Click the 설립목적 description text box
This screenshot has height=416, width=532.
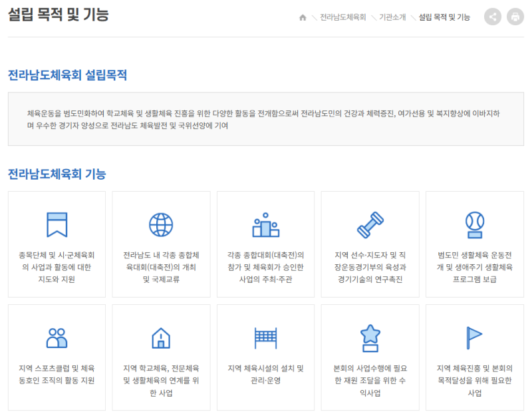pos(265,119)
